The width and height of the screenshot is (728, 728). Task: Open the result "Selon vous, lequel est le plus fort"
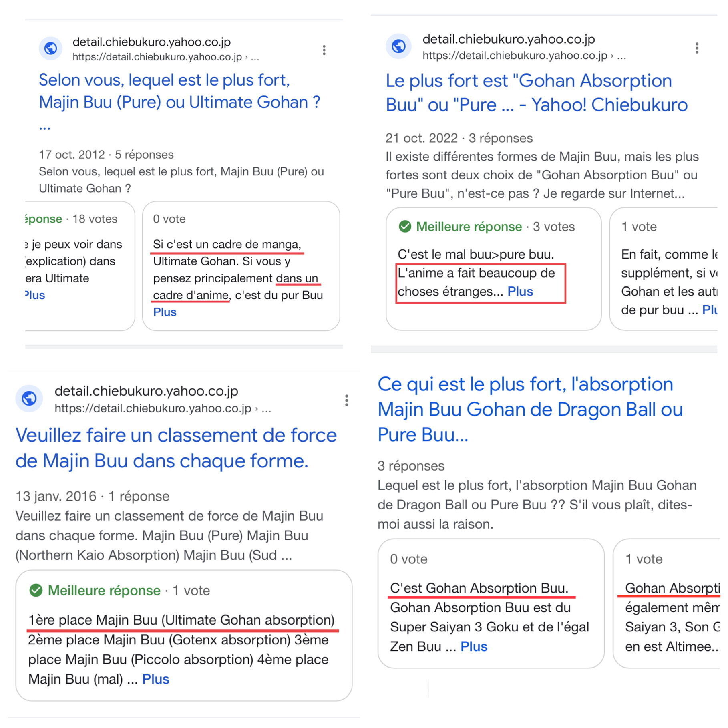pyautogui.click(x=179, y=102)
